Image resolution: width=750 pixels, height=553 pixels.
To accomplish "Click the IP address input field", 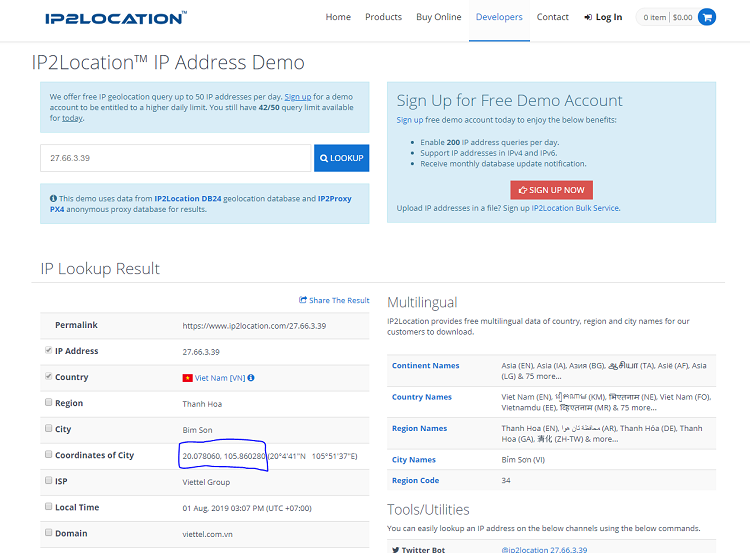I will [x=177, y=158].
